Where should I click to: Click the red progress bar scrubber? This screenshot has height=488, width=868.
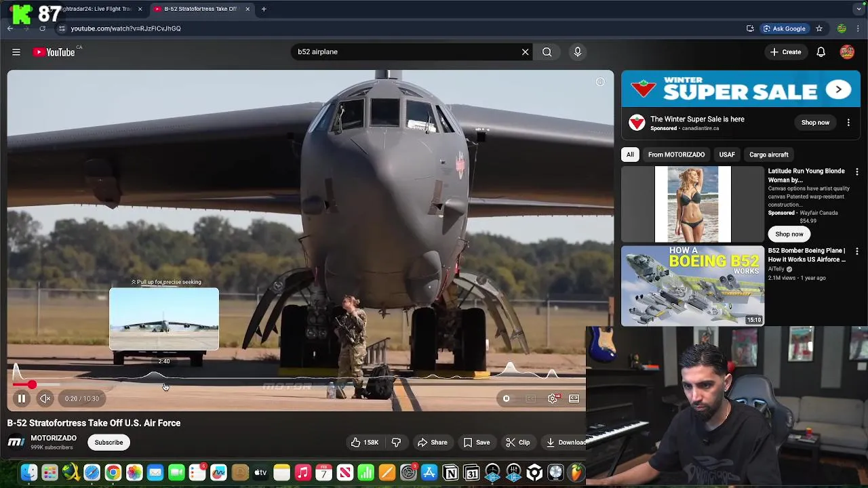pyautogui.click(x=32, y=385)
